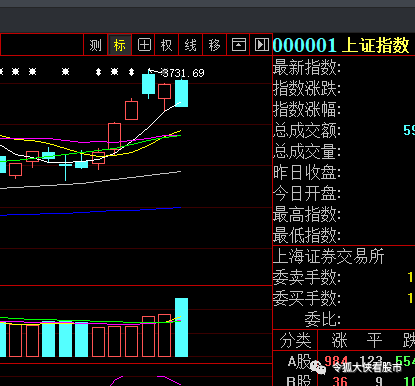
Task: Click the 线 drawing tool button
Action: (191, 45)
